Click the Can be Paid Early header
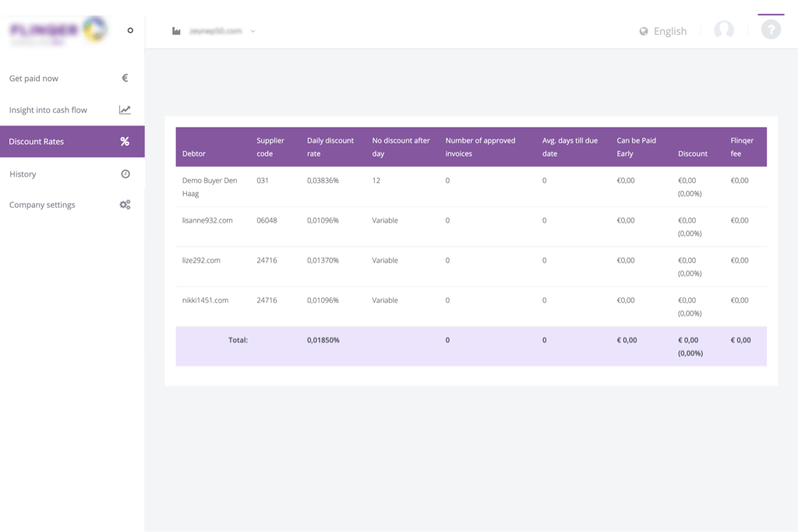This screenshot has height=532, width=798. (x=636, y=147)
